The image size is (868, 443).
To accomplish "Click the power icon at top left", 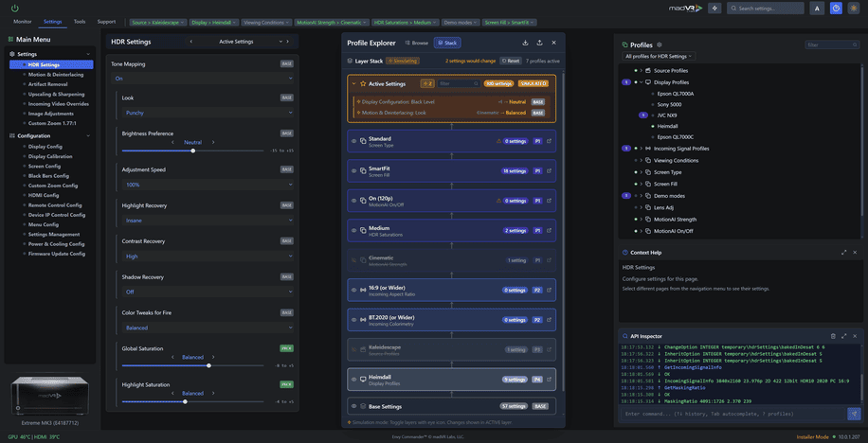I will coord(14,8).
